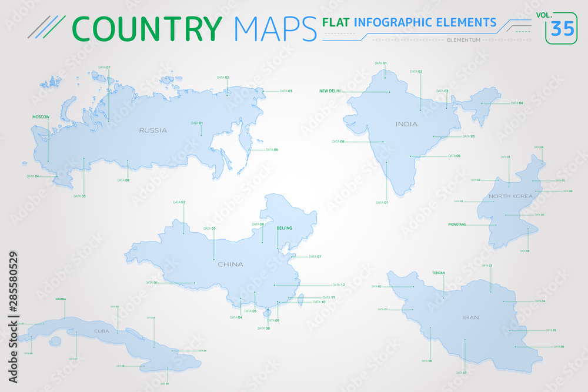Pick Russia's DATA 01 label

197,123
